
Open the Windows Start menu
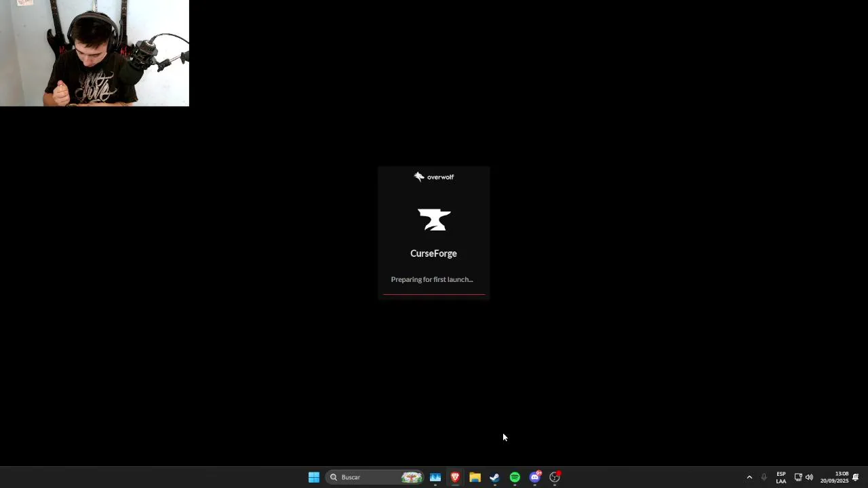pyautogui.click(x=313, y=477)
